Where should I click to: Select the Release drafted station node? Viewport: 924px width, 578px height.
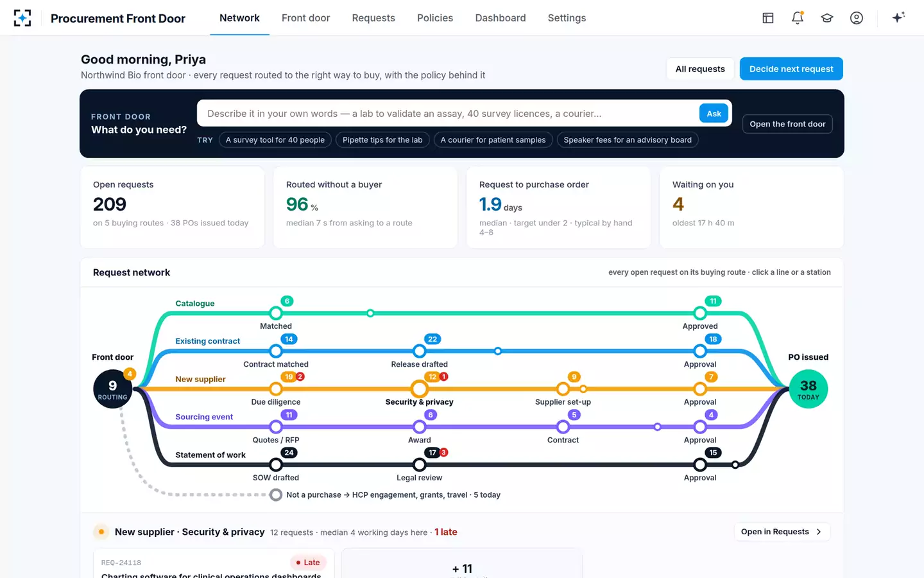click(x=420, y=351)
